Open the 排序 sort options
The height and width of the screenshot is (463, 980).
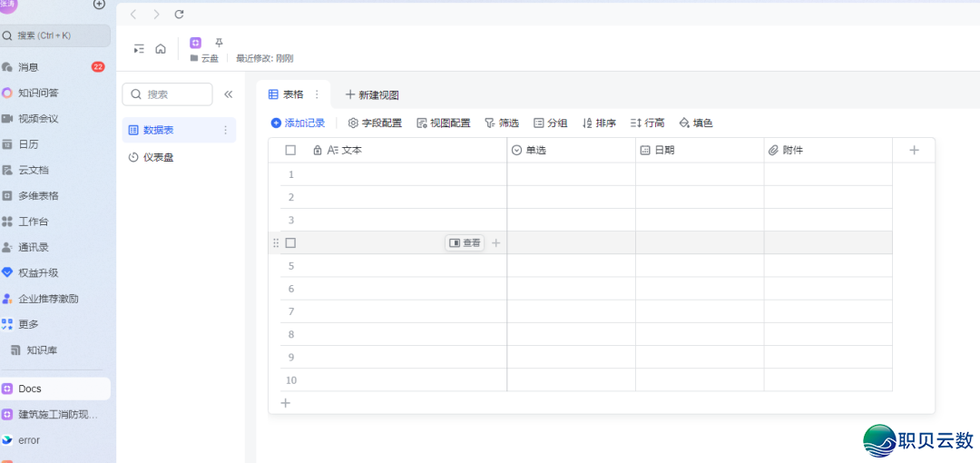click(600, 123)
